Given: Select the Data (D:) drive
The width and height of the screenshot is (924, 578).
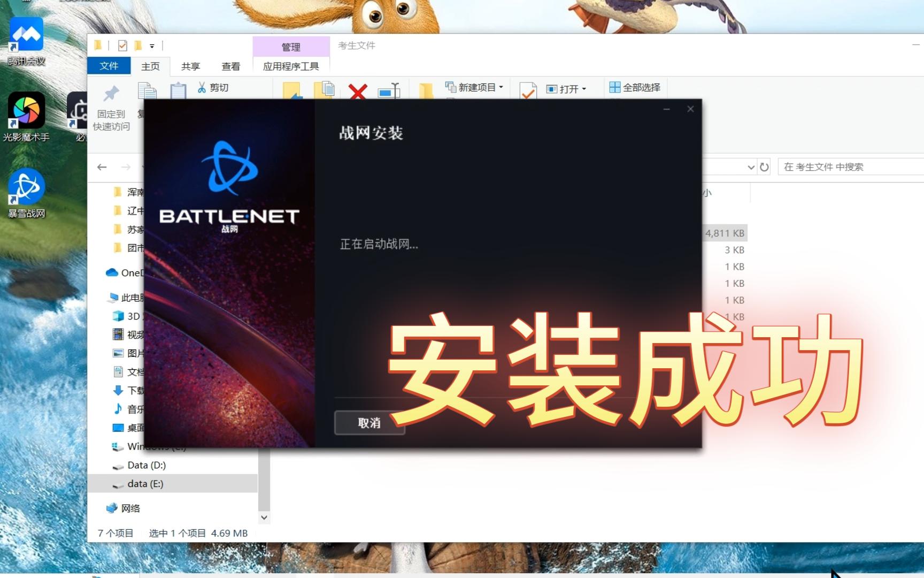Looking at the screenshot, I should tap(139, 465).
